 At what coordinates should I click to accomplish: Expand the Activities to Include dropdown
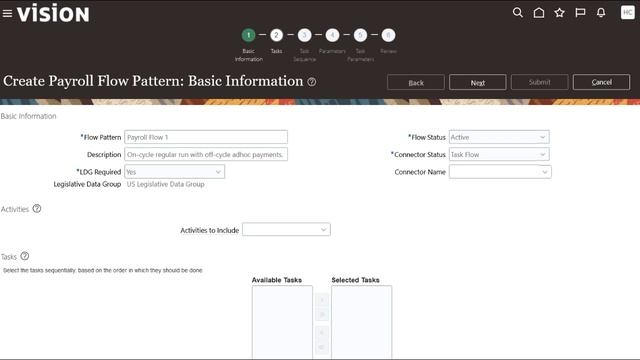[x=286, y=229]
